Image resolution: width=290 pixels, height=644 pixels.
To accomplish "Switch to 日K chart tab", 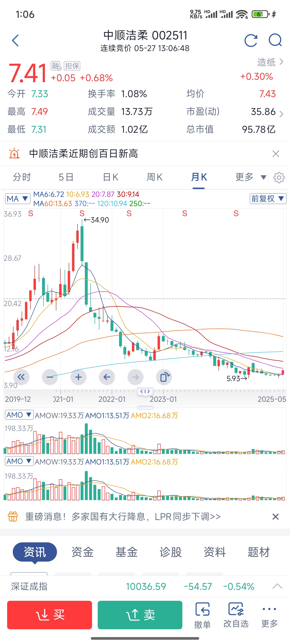I will coord(110,177).
